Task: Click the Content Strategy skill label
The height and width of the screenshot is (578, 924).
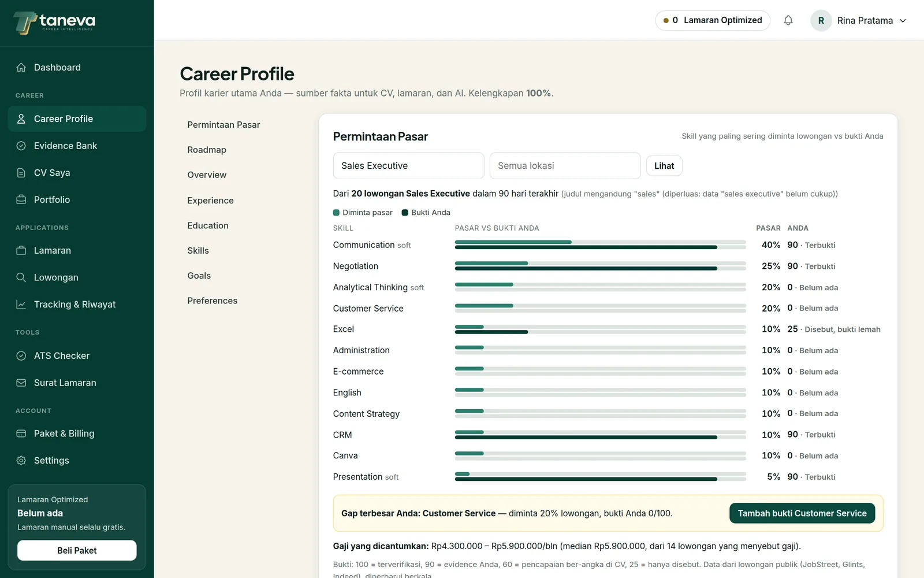Action: click(366, 414)
